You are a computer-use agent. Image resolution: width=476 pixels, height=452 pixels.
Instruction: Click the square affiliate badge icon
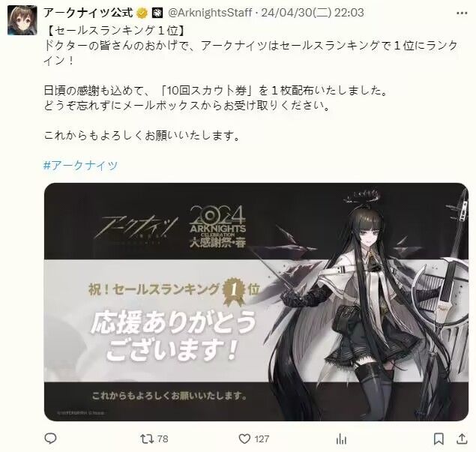[x=157, y=13]
